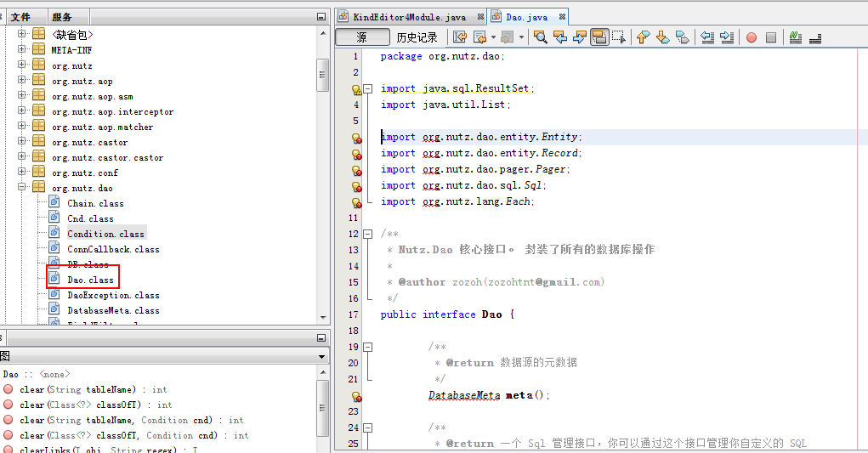Toggle highlight search button in toolbar
This screenshot has width=868, height=453.
599,37
